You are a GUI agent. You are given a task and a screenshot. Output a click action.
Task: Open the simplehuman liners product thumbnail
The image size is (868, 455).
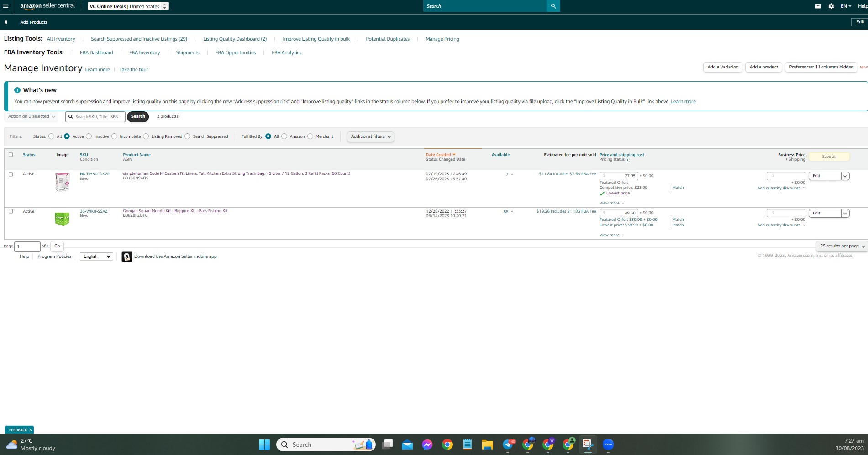click(62, 182)
